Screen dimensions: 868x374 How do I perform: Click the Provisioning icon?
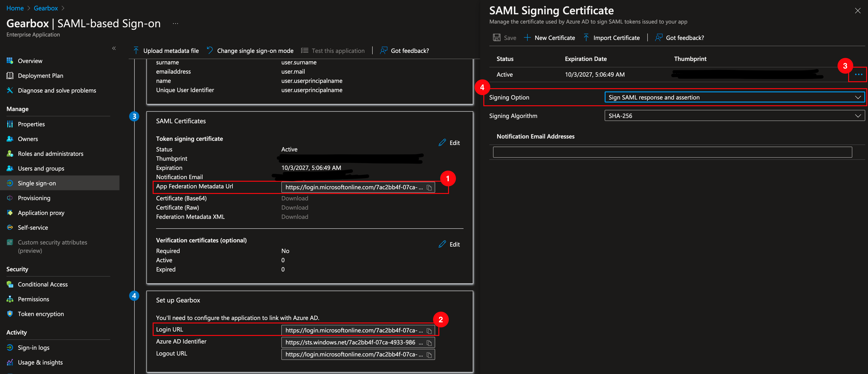click(10, 198)
